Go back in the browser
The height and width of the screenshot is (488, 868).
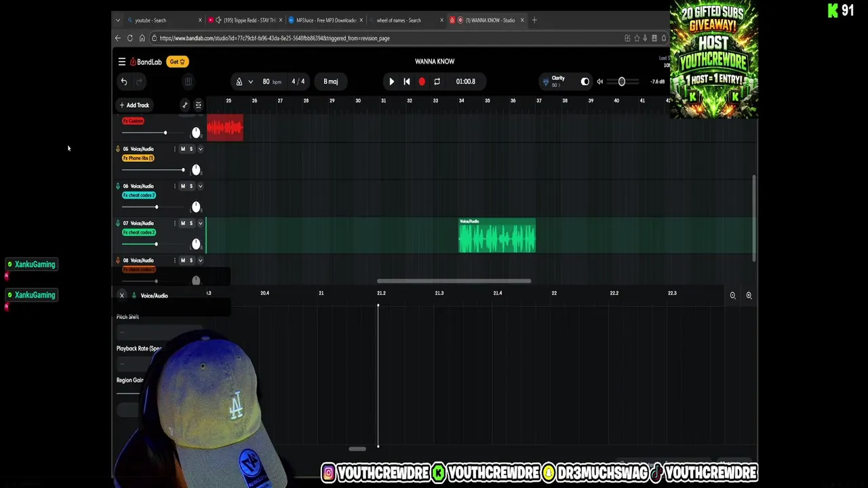pos(118,38)
